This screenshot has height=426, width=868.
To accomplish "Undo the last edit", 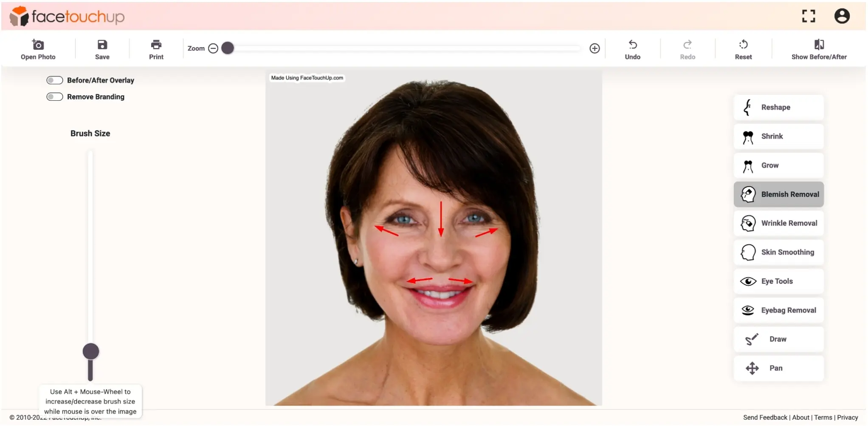I will [x=633, y=48].
